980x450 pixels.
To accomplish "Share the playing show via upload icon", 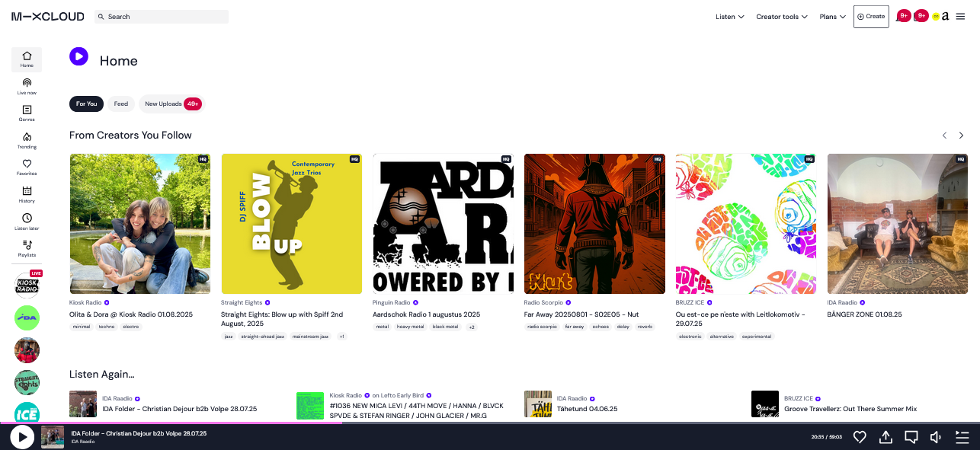I will pos(886,436).
